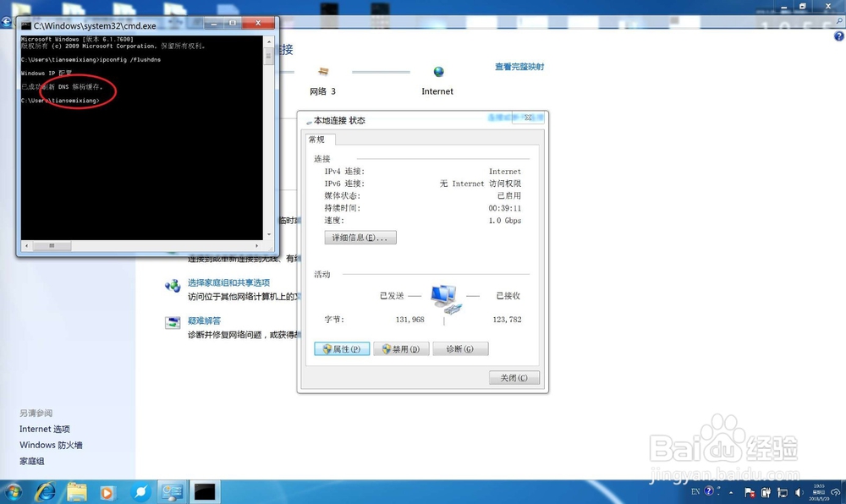The image size is (846, 504).
Task: Click the sent bytes value 131,968
Action: (x=410, y=320)
